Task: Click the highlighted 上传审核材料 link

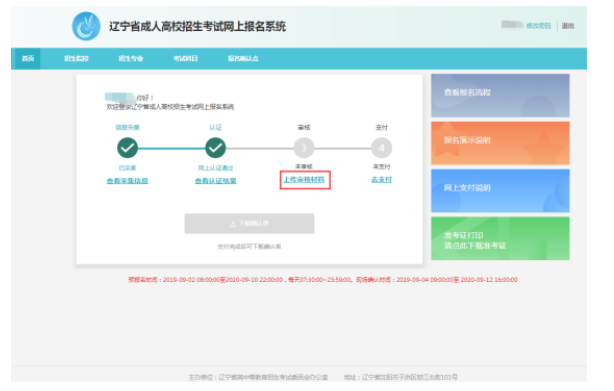Action: pos(304,180)
